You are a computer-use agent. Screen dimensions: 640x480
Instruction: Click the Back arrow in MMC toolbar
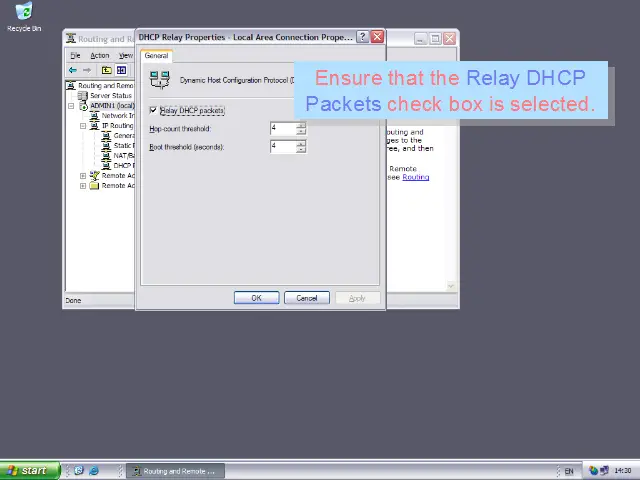[x=73, y=70]
